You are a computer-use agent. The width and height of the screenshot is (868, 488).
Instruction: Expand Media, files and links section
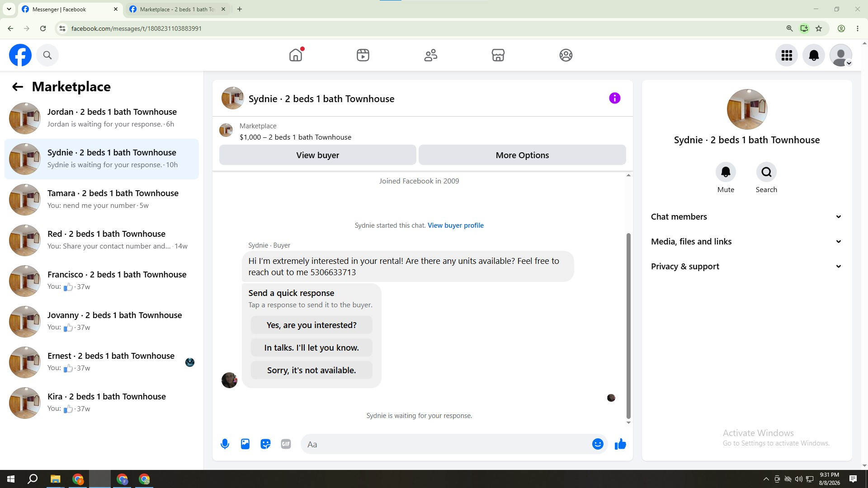coord(747,242)
